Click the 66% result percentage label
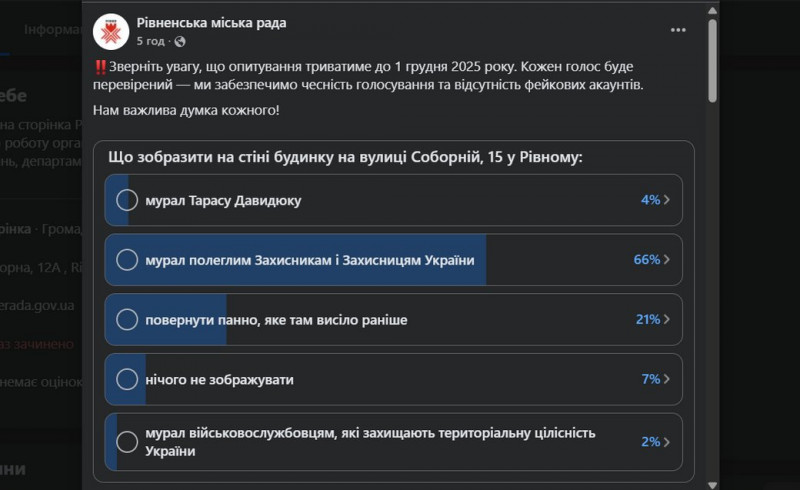This screenshot has width=800, height=490. coord(646,260)
